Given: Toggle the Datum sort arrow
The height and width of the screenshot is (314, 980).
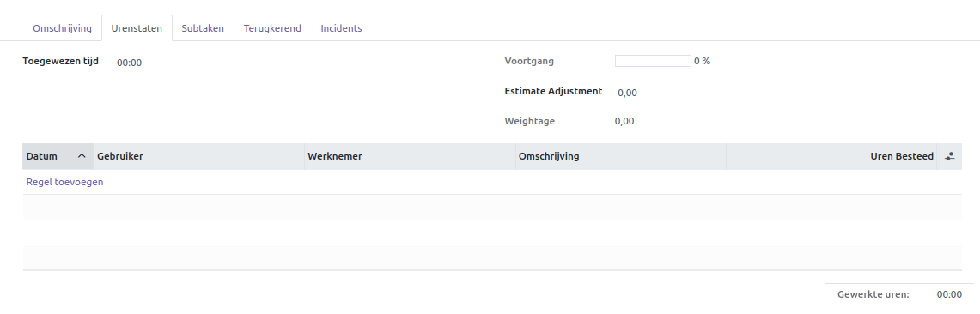Looking at the screenshot, I should 82,157.
